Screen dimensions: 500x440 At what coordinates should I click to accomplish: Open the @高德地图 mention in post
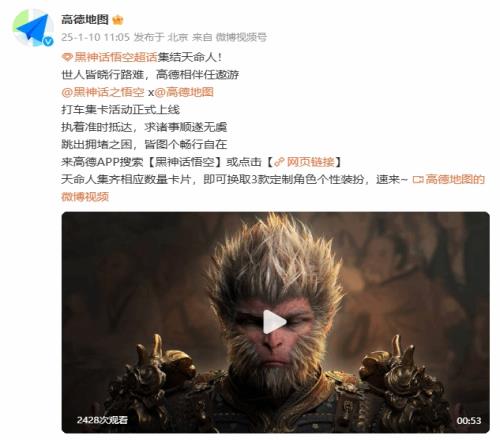(x=184, y=92)
